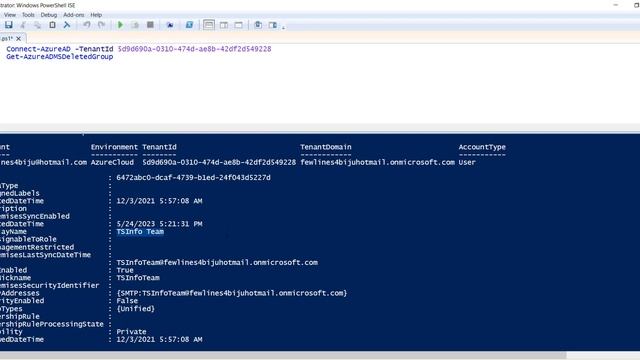Click the tenant GUID in the script editor

pyautogui.click(x=194, y=49)
